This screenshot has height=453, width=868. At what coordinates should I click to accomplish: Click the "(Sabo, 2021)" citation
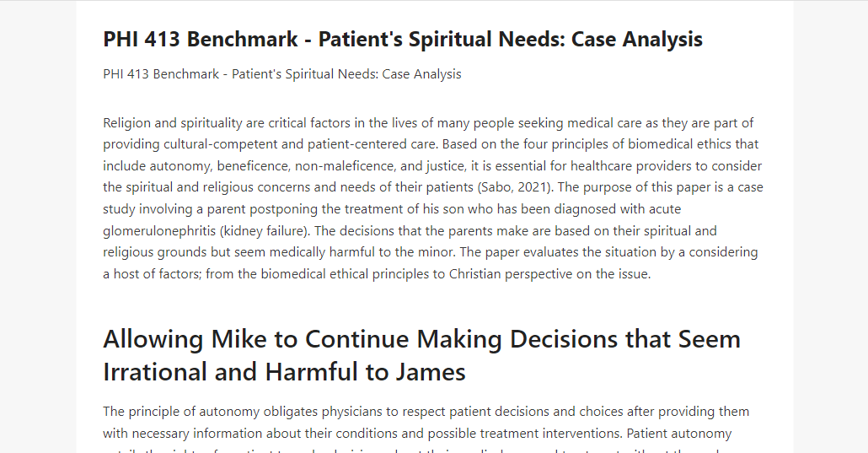coord(515,187)
